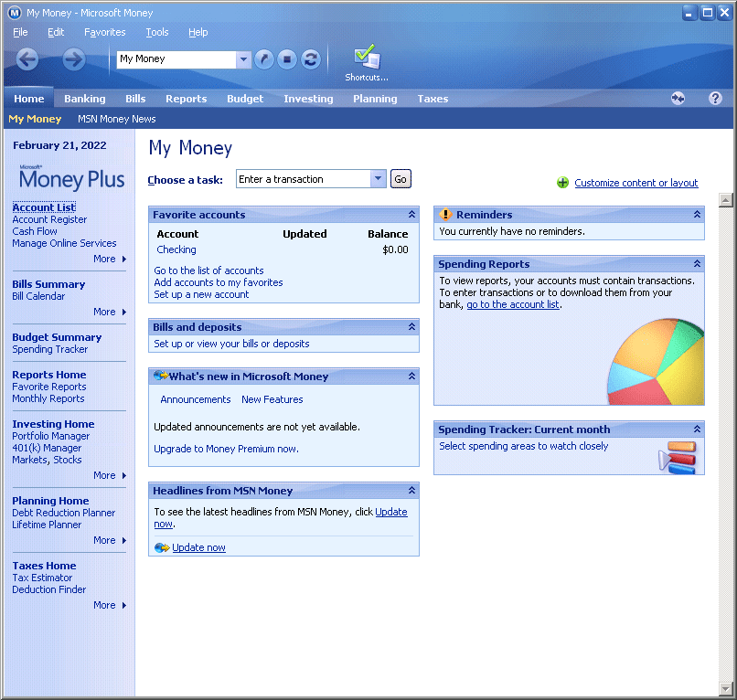Open the Announcements link
The image size is (737, 700).
[x=195, y=399]
